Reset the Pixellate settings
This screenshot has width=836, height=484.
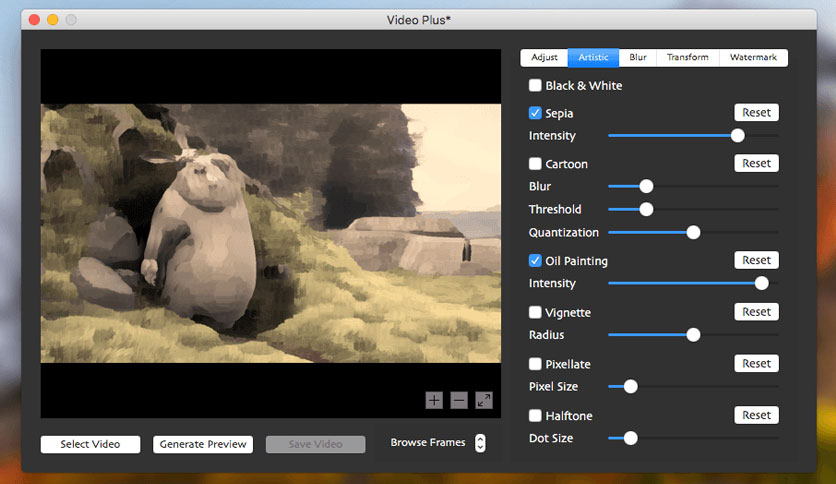click(757, 364)
